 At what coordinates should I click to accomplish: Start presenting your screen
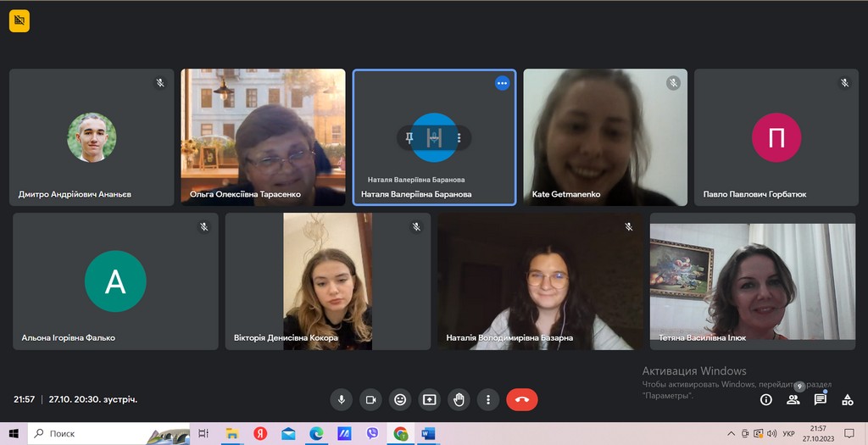430,399
